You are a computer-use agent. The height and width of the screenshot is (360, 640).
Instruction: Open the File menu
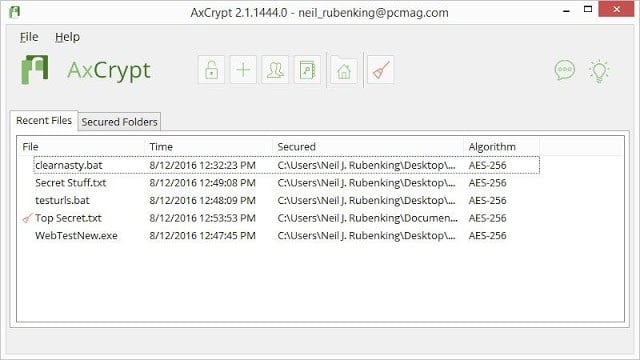click(29, 37)
